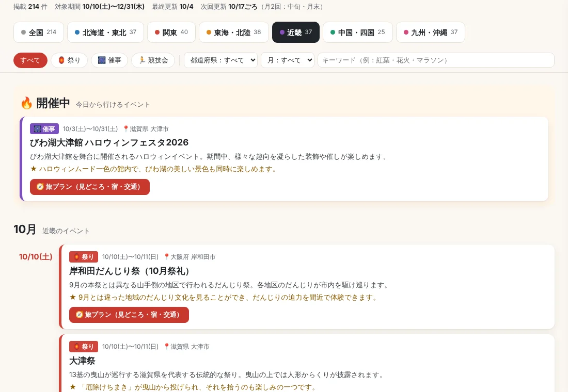Select the 近畿 region tab
Image resolution: width=568 pixels, height=392 pixels.
coord(295,32)
